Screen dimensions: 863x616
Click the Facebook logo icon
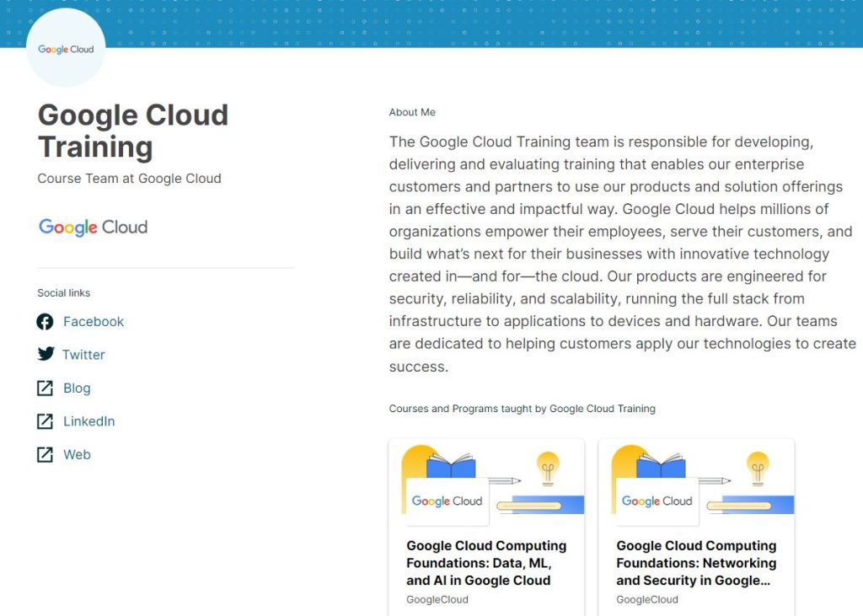tap(46, 322)
